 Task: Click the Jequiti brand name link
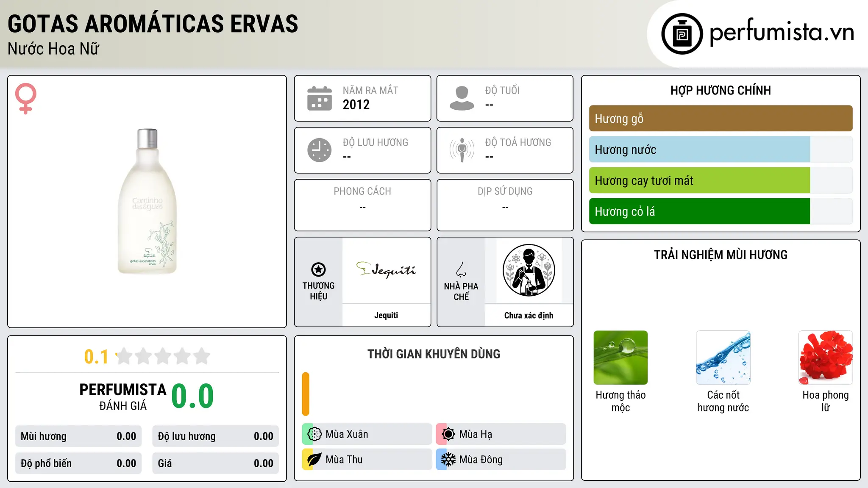(386, 315)
